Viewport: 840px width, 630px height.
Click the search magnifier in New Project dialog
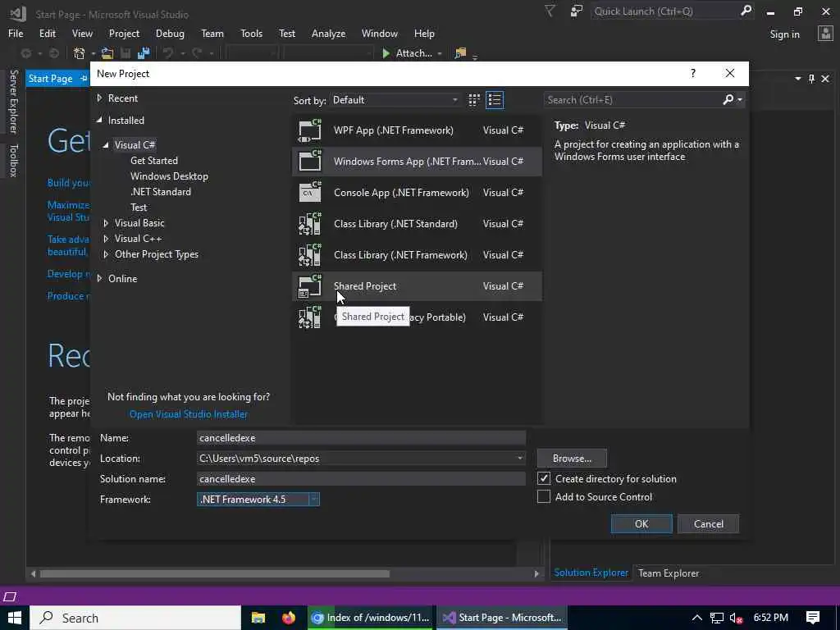coord(728,99)
